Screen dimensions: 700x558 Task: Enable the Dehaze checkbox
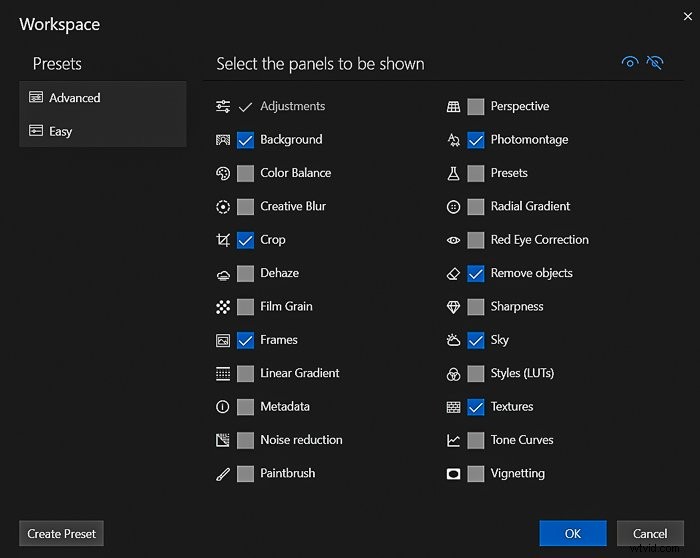(245, 274)
